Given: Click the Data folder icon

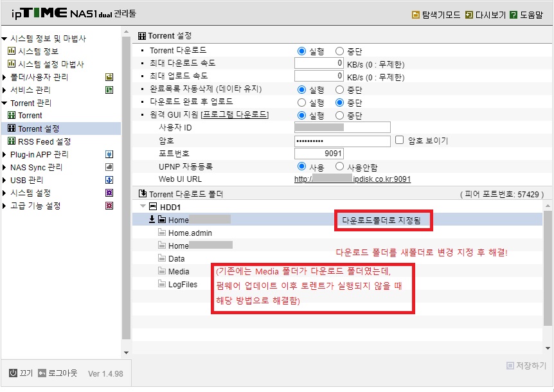Looking at the screenshot, I should 162,258.
